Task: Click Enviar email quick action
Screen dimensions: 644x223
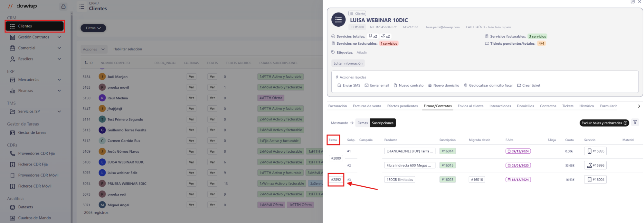Action: tap(377, 85)
